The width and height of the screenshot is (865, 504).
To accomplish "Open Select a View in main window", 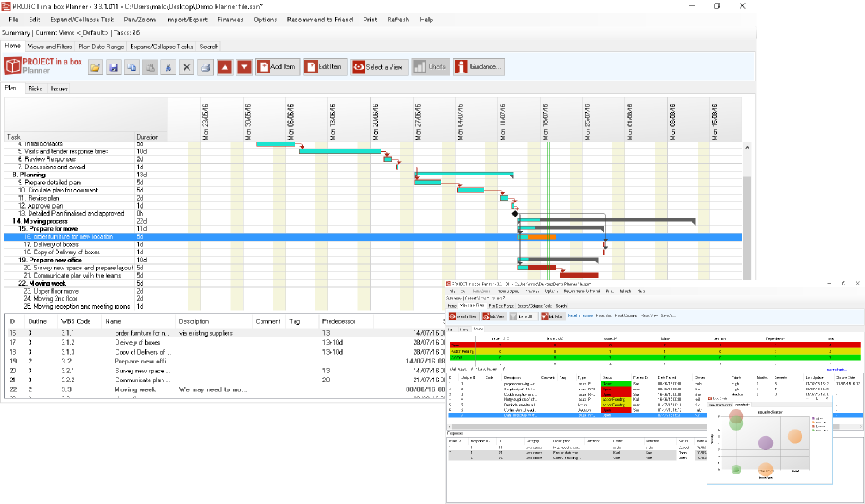I will 380,67.
